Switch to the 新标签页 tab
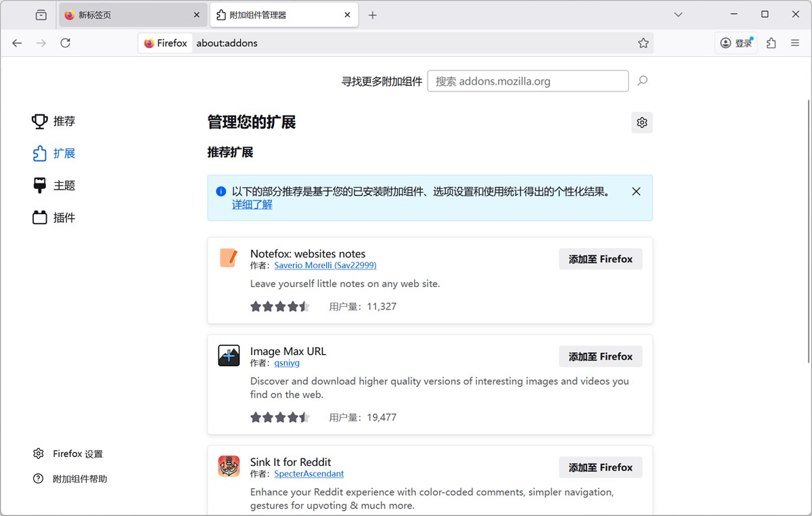 pos(129,14)
